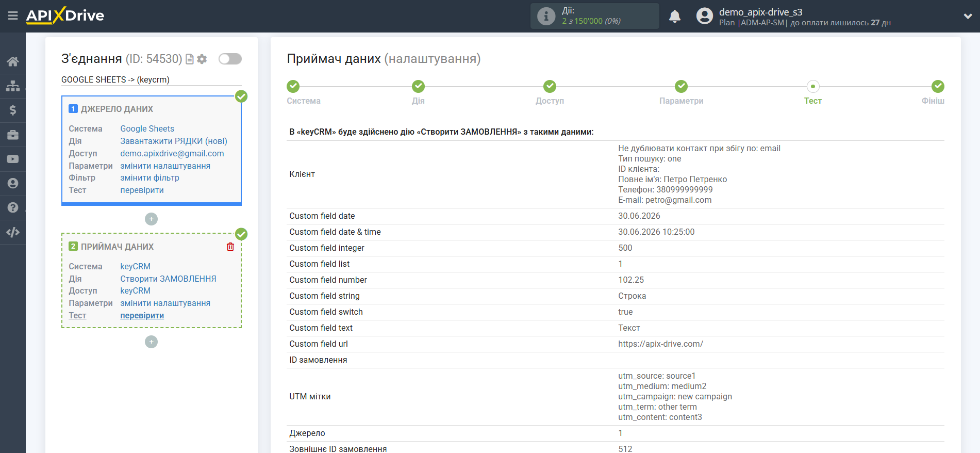
Task: Open the briefcase sidebar icon
Action: (x=13, y=135)
